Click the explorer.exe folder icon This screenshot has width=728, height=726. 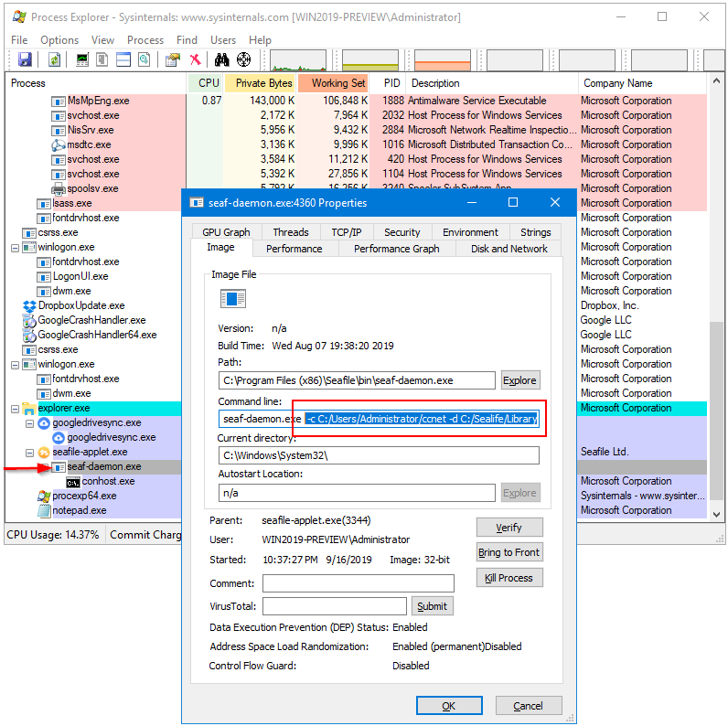pyautogui.click(x=29, y=409)
